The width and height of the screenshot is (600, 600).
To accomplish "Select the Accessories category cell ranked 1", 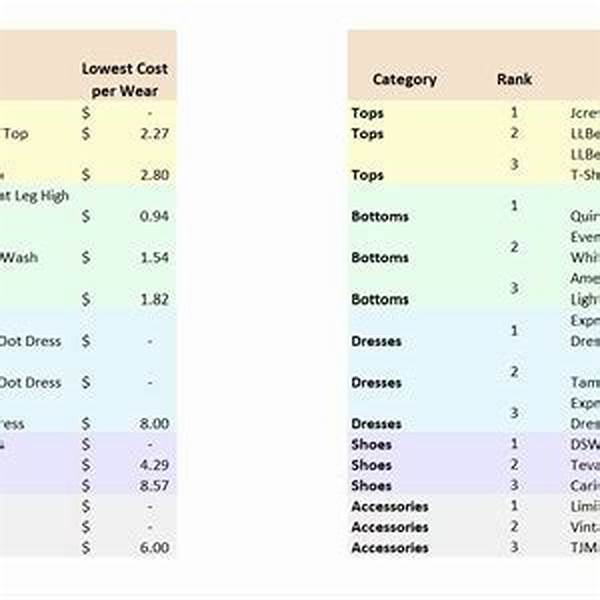I will pos(389,506).
